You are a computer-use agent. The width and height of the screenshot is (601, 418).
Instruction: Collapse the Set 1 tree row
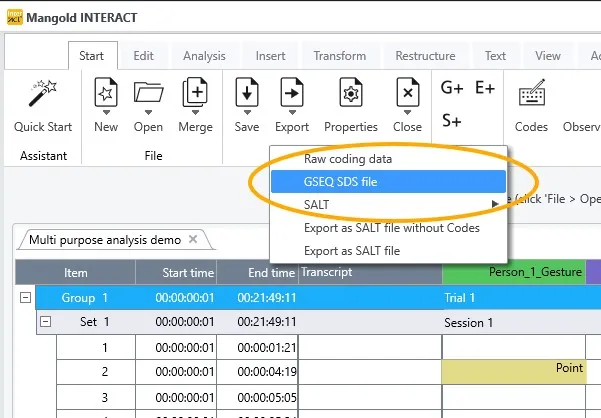pyautogui.click(x=45, y=321)
